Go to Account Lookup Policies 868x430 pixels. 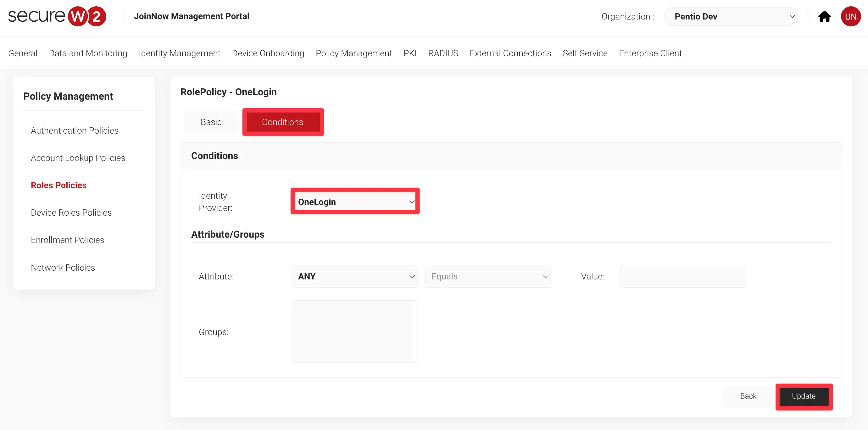tap(78, 157)
